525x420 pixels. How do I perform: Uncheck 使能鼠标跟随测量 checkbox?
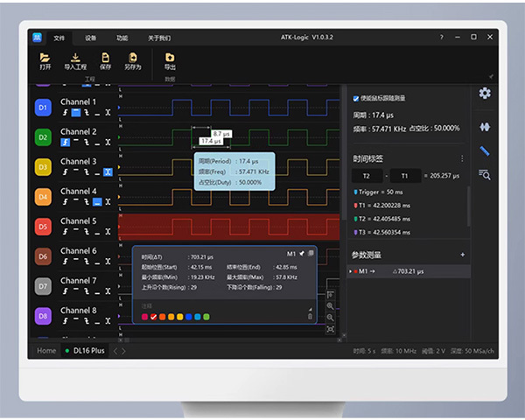tap(355, 98)
